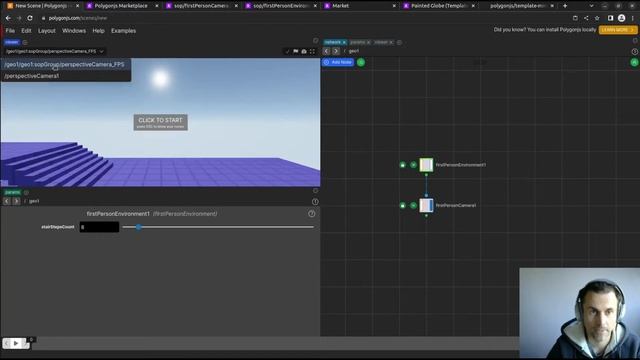Go forward in network panel history
Screen dimensions: 640x360
(x=336, y=51)
